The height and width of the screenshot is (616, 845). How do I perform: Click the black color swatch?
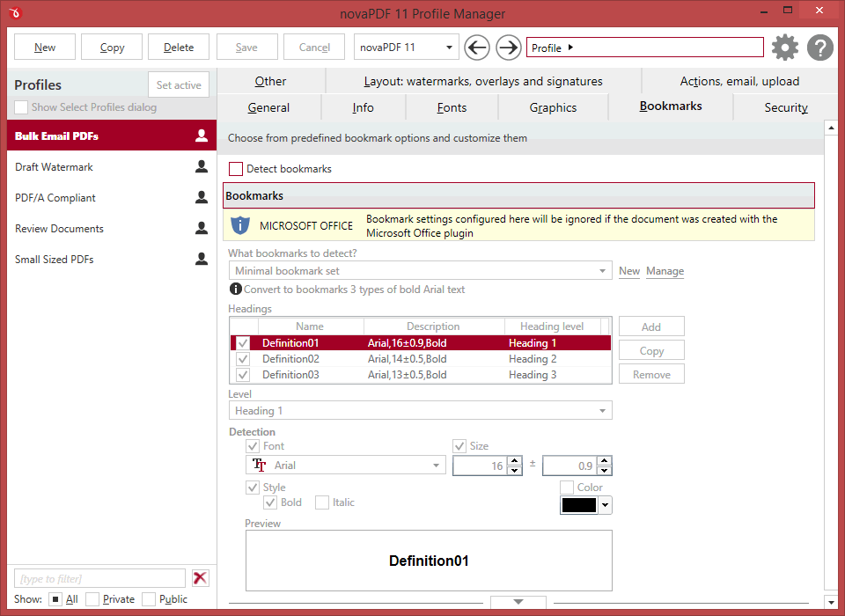(x=579, y=505)
